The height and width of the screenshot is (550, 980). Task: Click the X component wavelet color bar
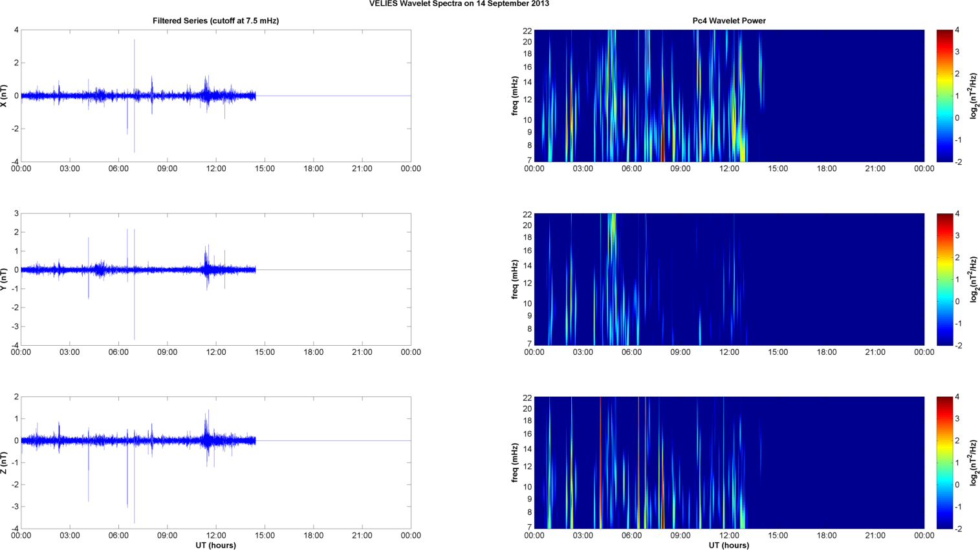click(944, 96)
